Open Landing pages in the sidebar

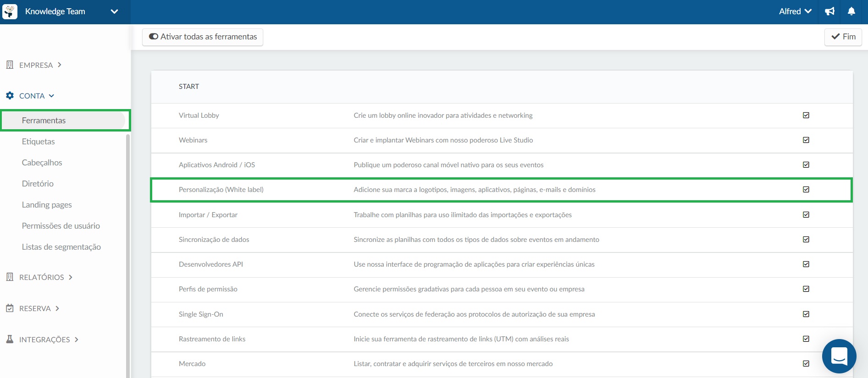[47, 205]
